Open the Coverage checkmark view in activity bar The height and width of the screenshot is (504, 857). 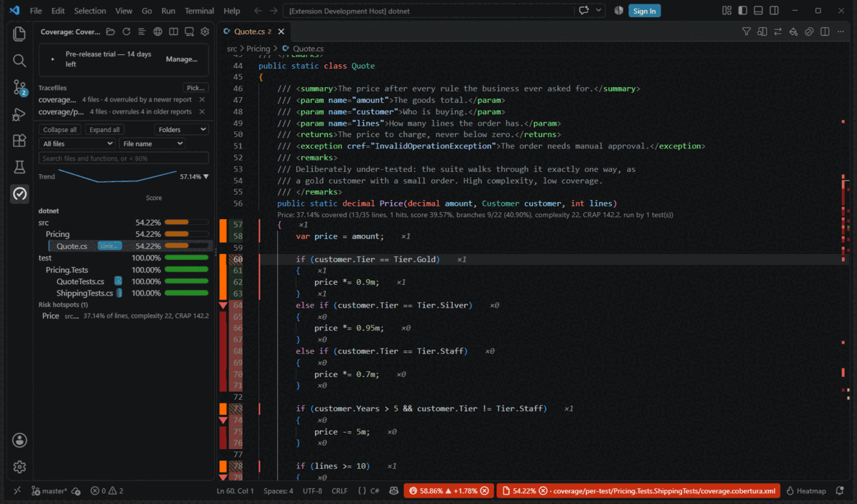point(19,193)
